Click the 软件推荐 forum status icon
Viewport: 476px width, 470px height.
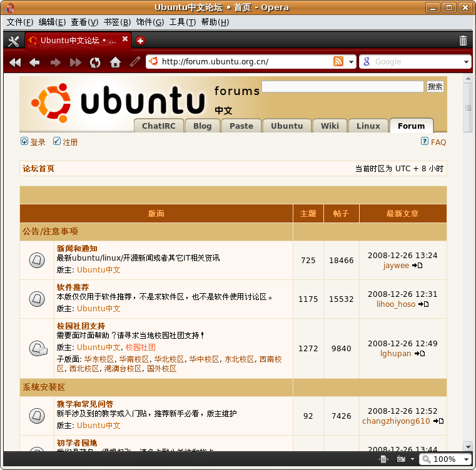[x=37, y=299]
